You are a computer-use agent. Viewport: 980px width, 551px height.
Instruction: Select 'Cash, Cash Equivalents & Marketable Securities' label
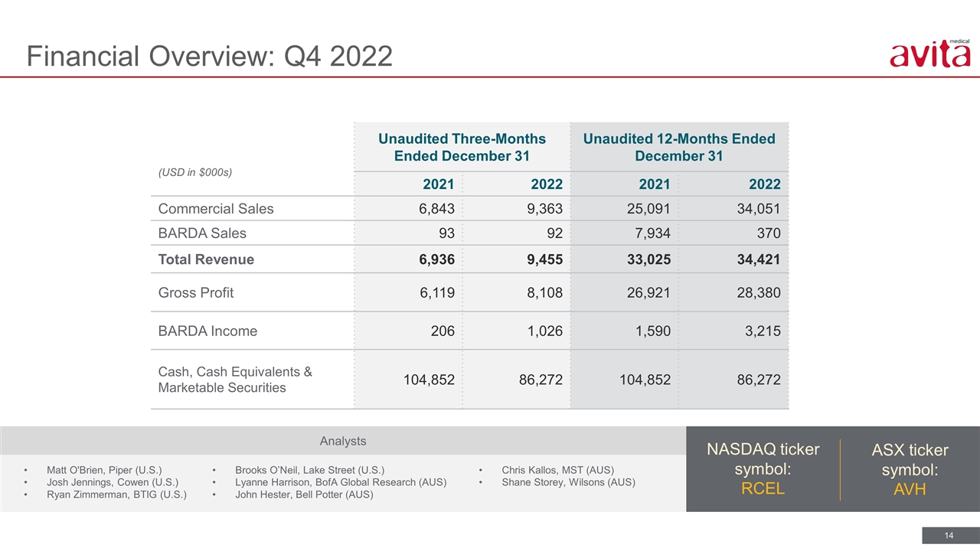click(235, 380)
